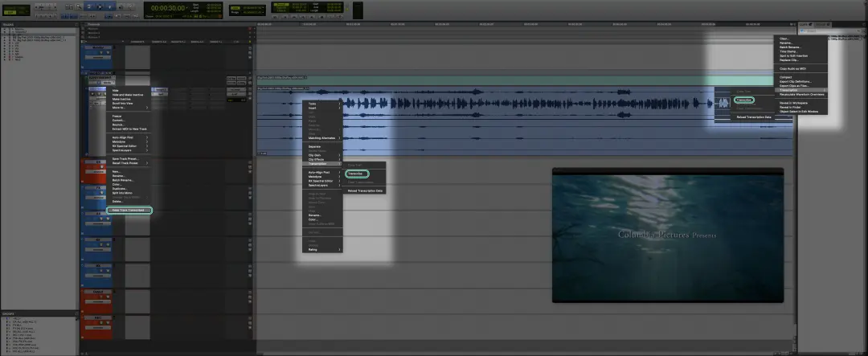The height and width of the screenshot is (356, 868).
Task: Select Transcription in clip context menu
Action: (x=322, y=164)
